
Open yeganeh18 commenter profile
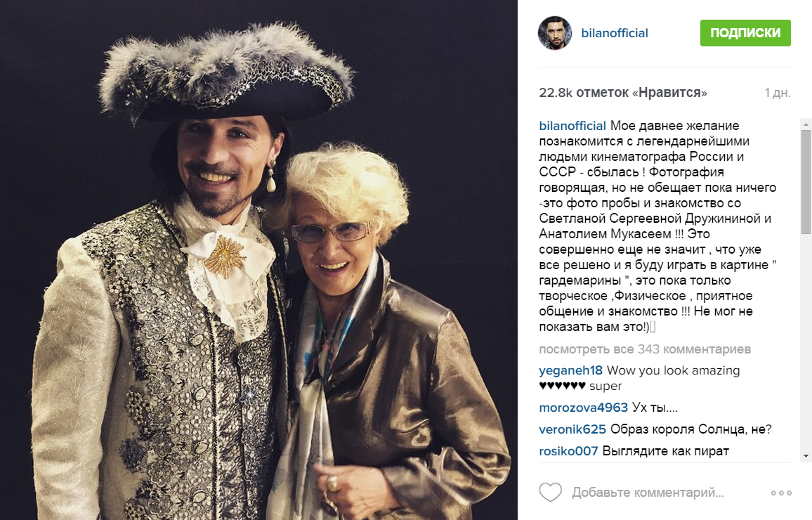point(570,370)
